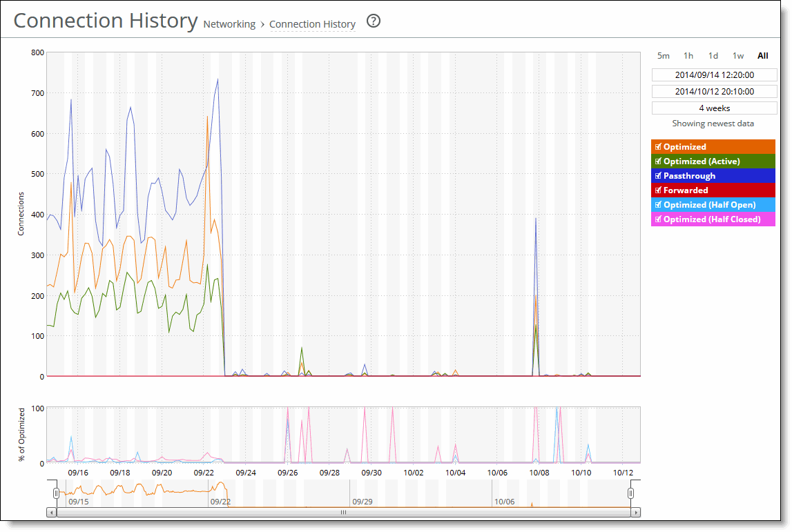
Task: Click the Connection History breadcrumb link
Action: [313, 24]
